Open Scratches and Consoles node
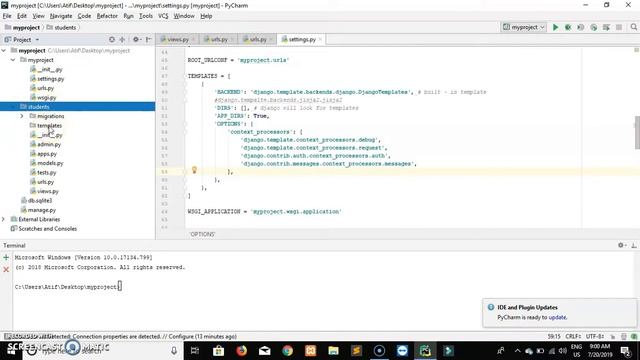This screenshot has width=640, height=360. (47, 229)
